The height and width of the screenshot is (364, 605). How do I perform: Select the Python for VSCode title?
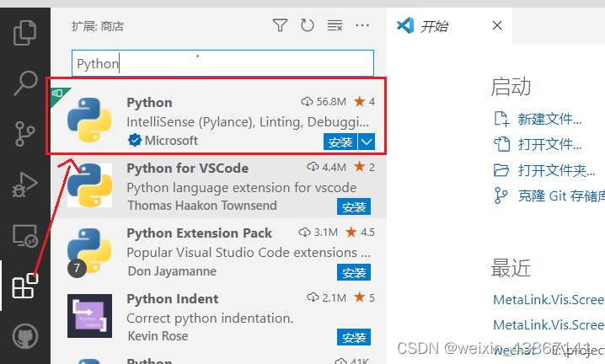(x=188, y=169)
